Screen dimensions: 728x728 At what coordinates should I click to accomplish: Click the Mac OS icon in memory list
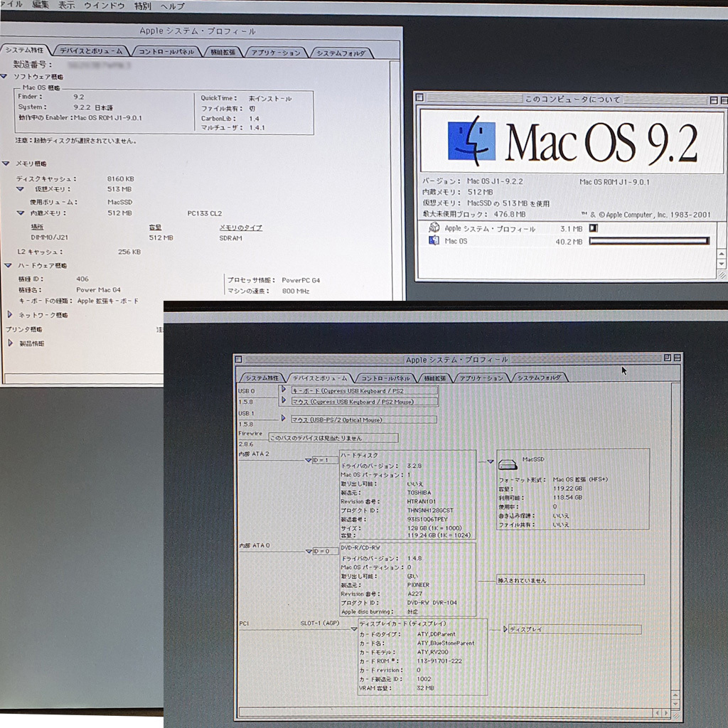[434, 240]
